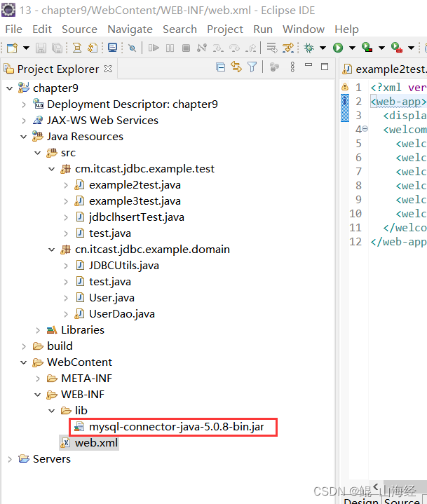Click the Skip All Breakpoints icon

132,48
